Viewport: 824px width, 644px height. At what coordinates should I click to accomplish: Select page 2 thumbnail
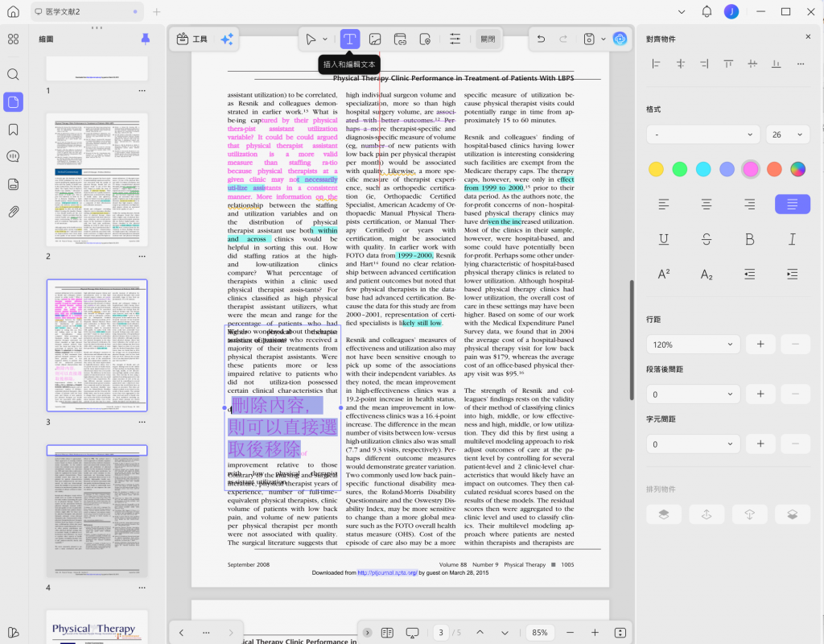[97, 180]
